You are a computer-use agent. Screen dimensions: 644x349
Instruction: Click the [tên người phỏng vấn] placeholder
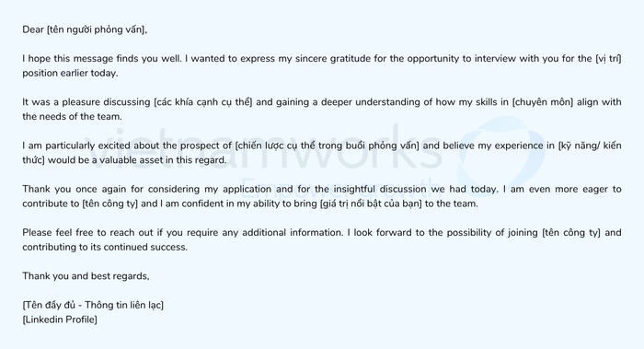[96, 30]
